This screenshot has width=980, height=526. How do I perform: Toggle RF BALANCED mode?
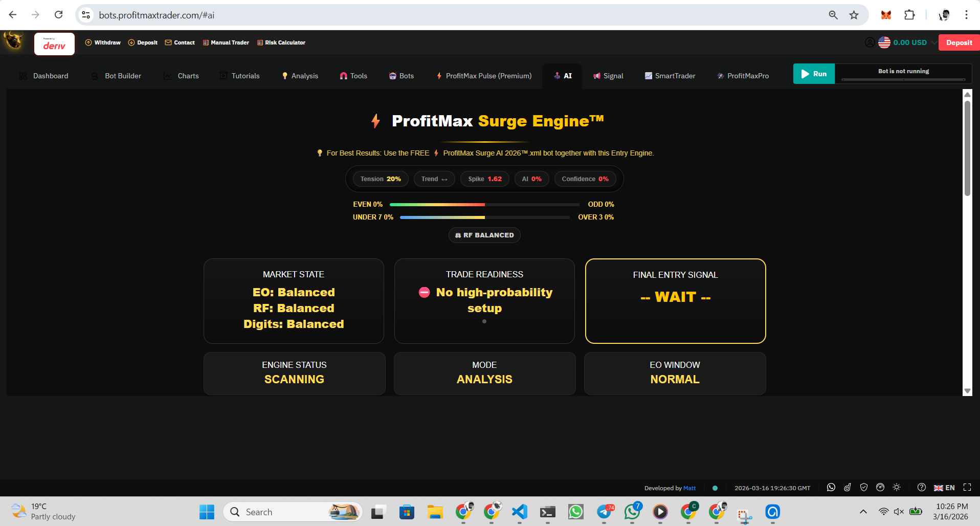(484, 235)
